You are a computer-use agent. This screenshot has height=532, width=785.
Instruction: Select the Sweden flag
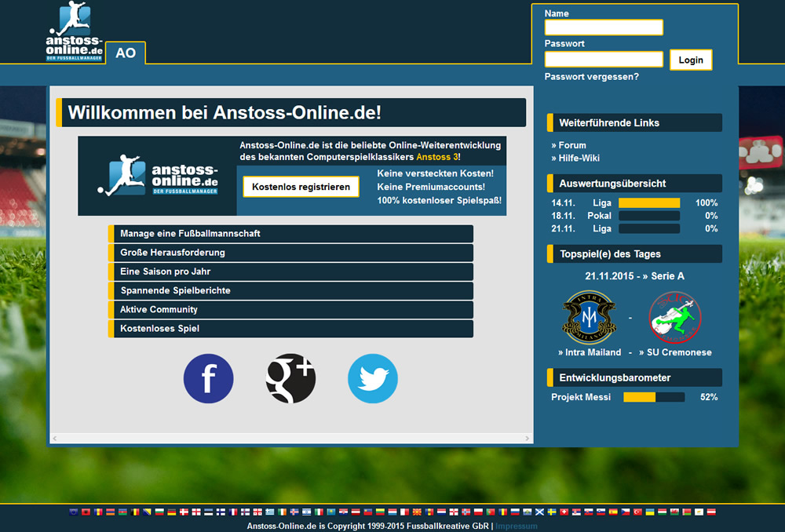click(552, 512)
